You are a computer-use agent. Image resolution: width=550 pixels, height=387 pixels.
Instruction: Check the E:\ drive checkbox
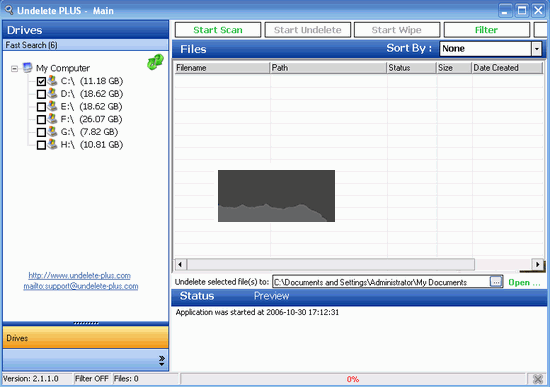click(x=41, y=107)
